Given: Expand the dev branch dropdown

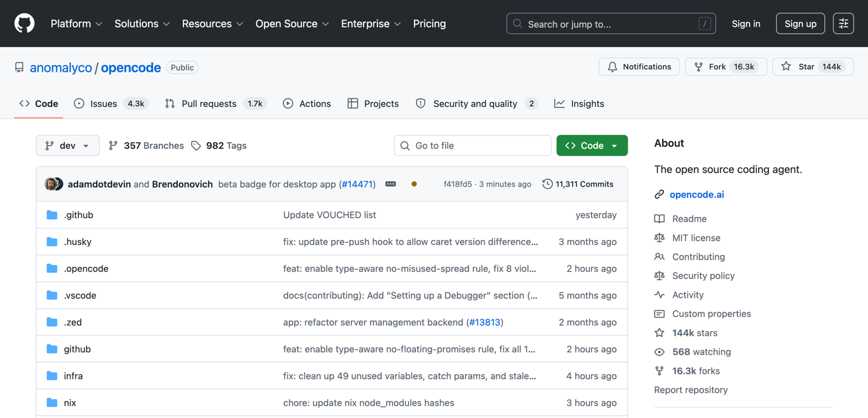Looking at the screenshot, I should tap(67, 146).
